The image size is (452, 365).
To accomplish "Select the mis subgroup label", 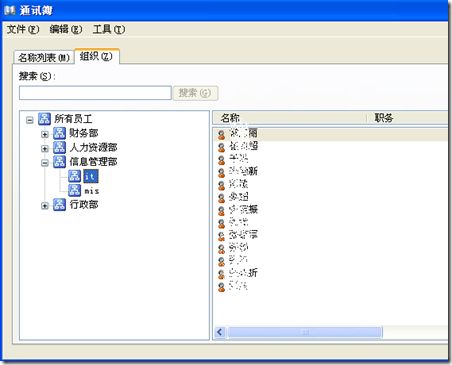I will [92, 191].
